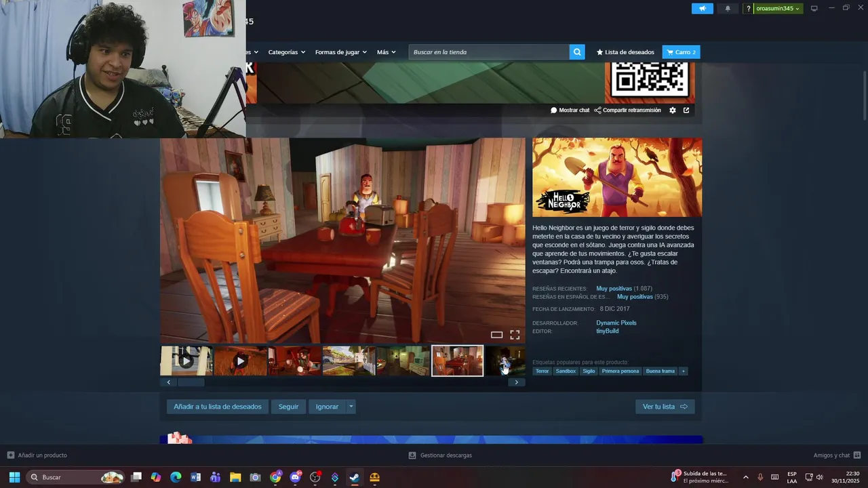Open Task View in the taskbar

point(136,477)
